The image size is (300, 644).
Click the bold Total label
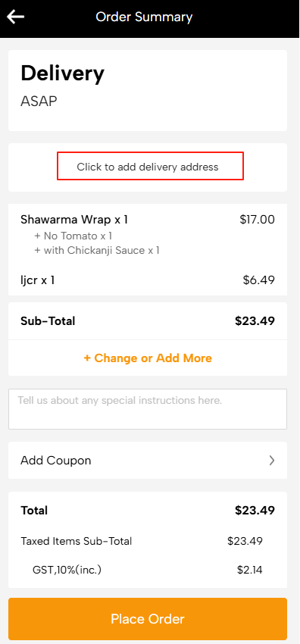34,511
